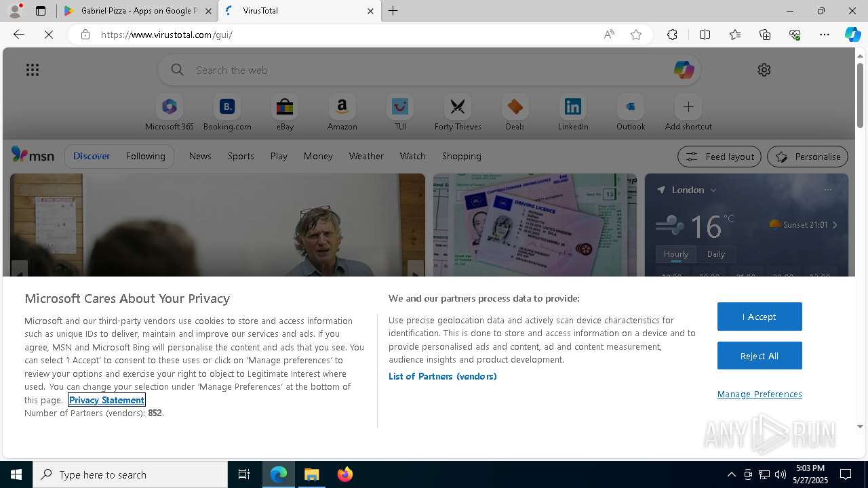The width and height of the screenshot is (868, 488).
Task: Click the Add shortcut plus icon
Action: 688,107
